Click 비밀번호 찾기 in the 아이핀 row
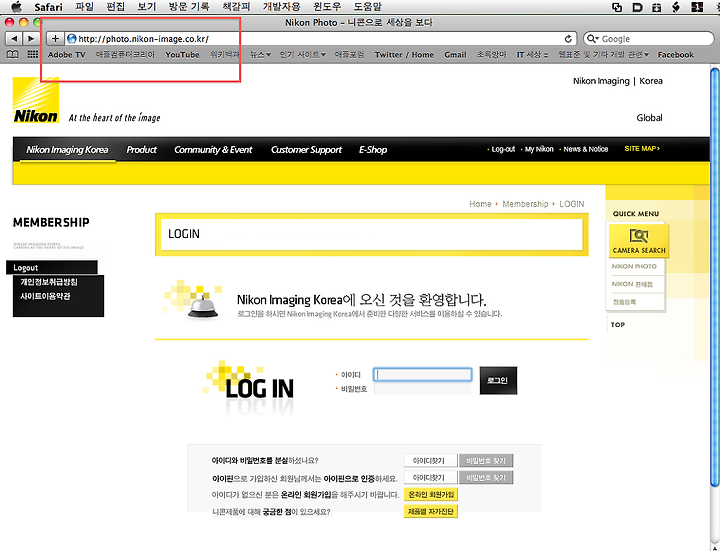The image size is (720, 551). (486, 478)
